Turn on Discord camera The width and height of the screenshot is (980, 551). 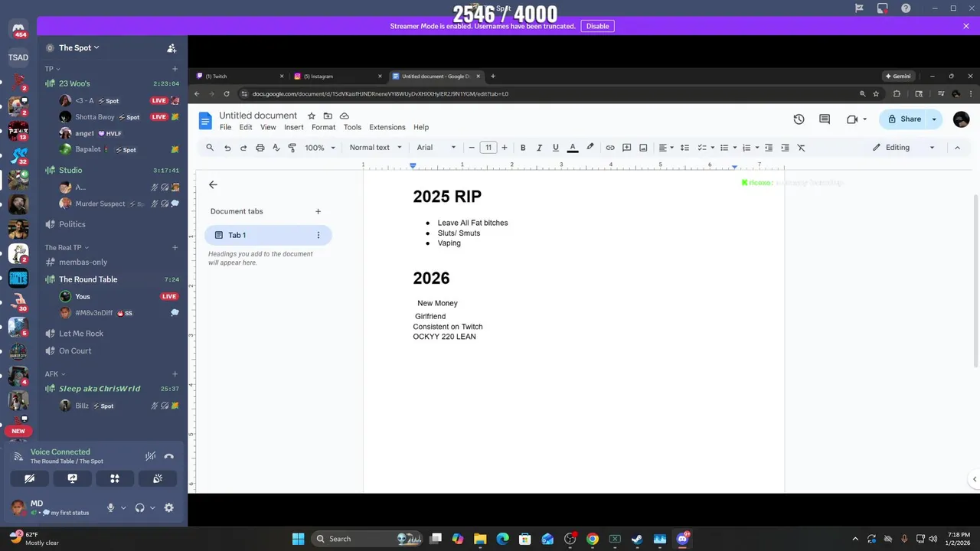click(x=29, y=478)
